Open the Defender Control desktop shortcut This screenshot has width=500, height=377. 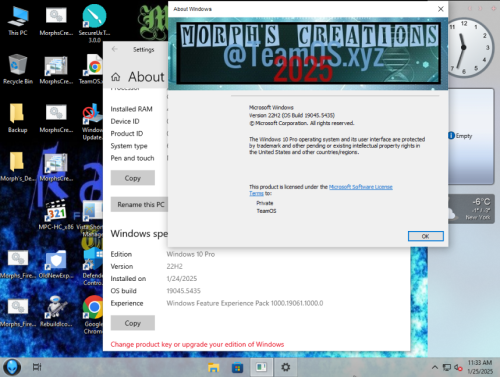93,267
